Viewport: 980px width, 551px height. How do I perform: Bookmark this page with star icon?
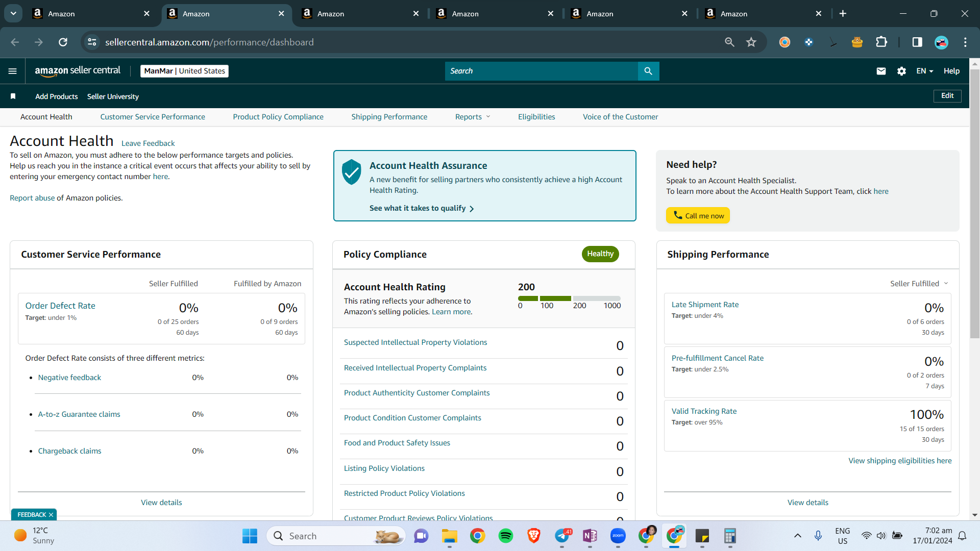[x=751, y=42]
